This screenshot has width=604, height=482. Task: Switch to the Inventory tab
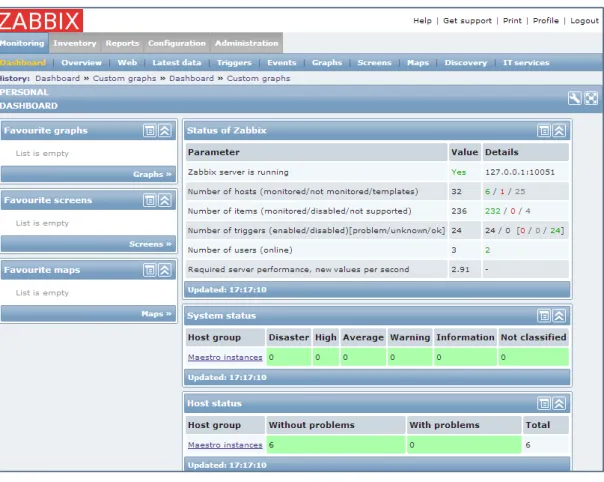pyautogui.click(x=75, y=43)
